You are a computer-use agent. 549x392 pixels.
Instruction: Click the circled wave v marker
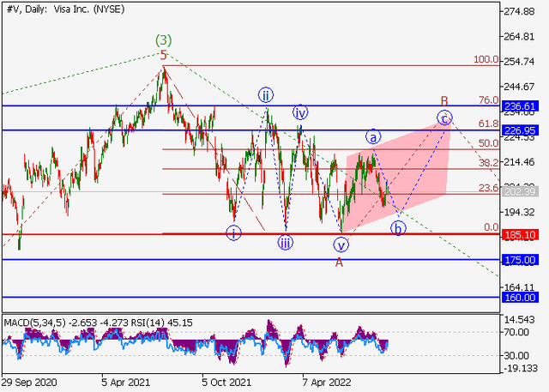point(340,244)
